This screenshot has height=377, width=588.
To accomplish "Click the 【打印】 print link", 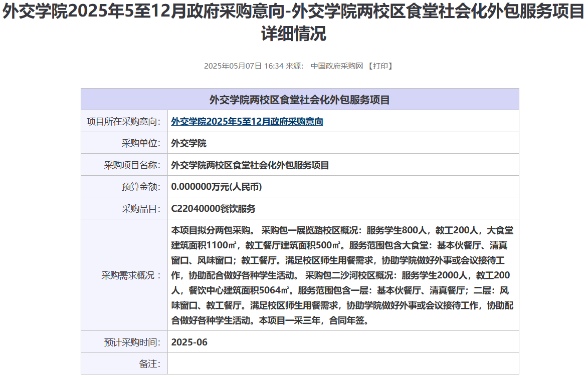I will pos(380,66).
